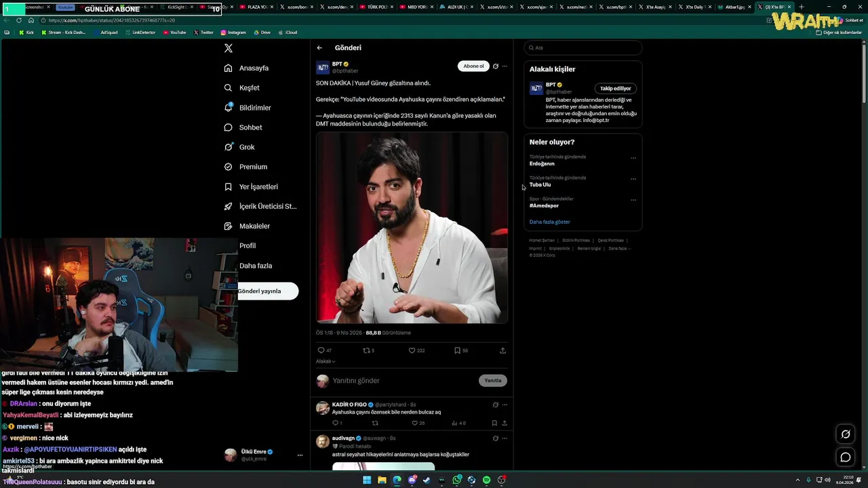Open Windows Start menu
The height and width of the screenshot is (488, 868).
[x=367, y=480]
